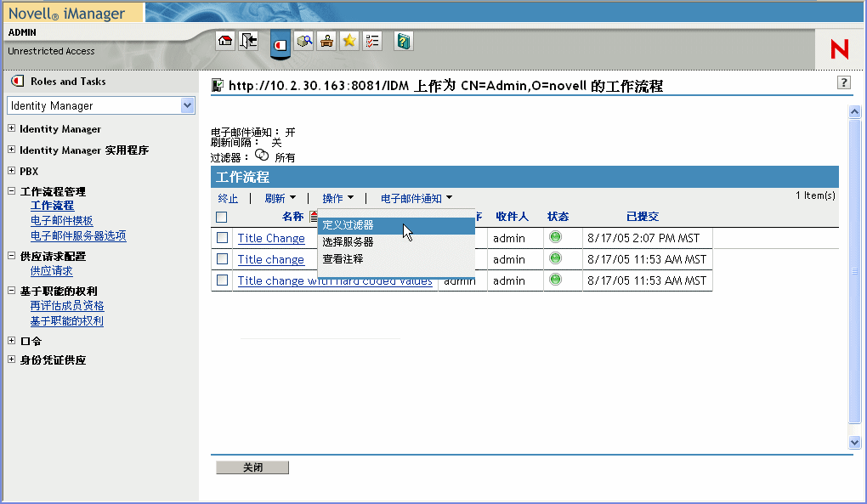The width and height of the screenshot is (867, 504).
Task: Click the Configure desk toolbar icon
Action: (x=325, y=40)
